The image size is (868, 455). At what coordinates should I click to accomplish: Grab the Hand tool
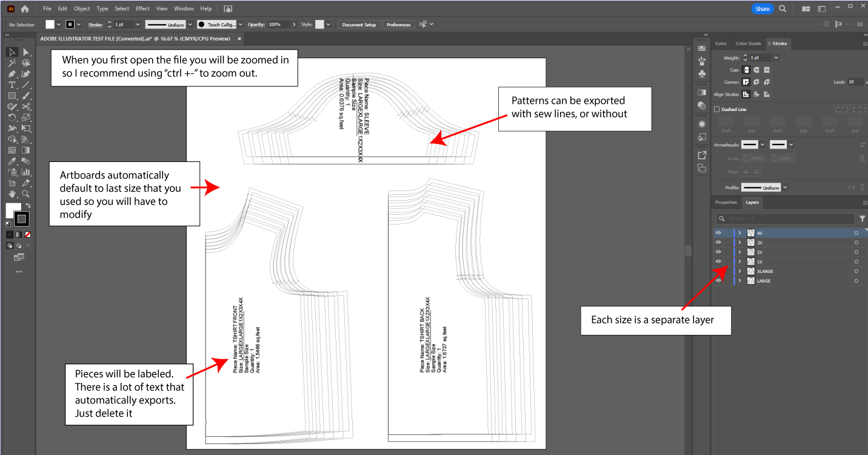pos(12,194)
